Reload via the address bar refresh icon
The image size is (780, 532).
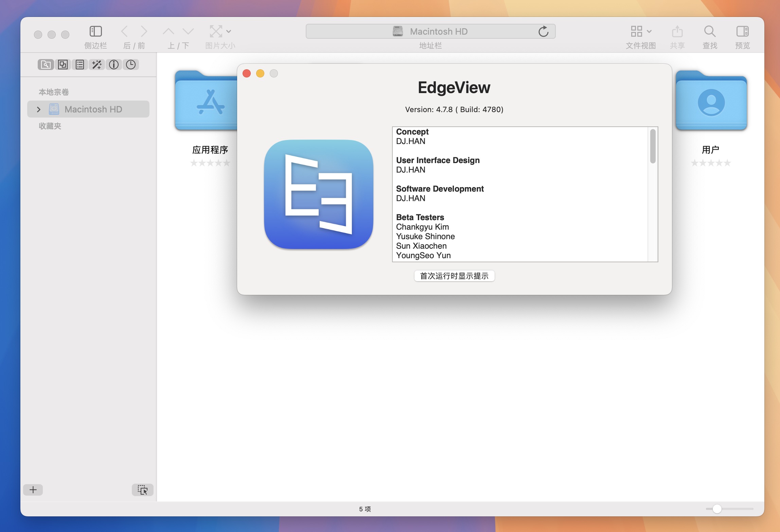[x=544, y=31]
